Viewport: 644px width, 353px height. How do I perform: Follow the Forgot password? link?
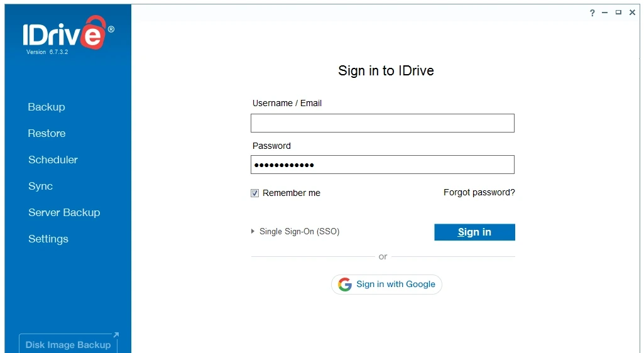(479, 192)
